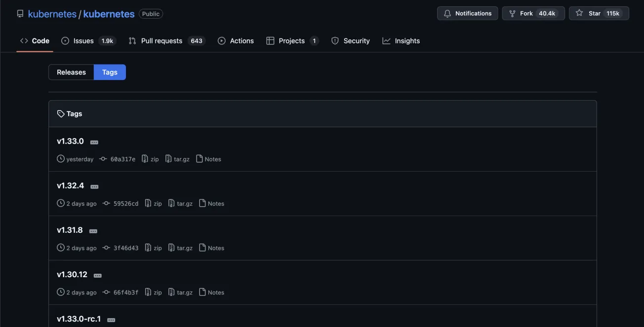
Task: Open the Projects tab
Action: pyautogui.click(x=292, y=41)
